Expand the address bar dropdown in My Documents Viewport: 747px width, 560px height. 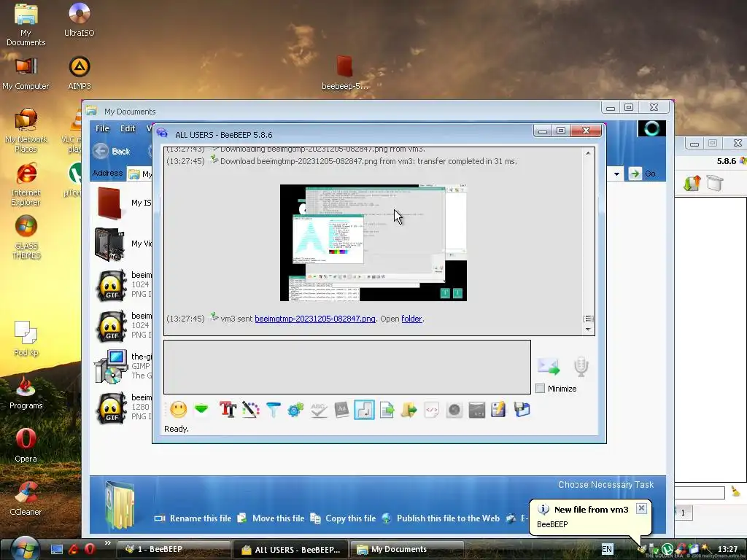pos(616,174)
